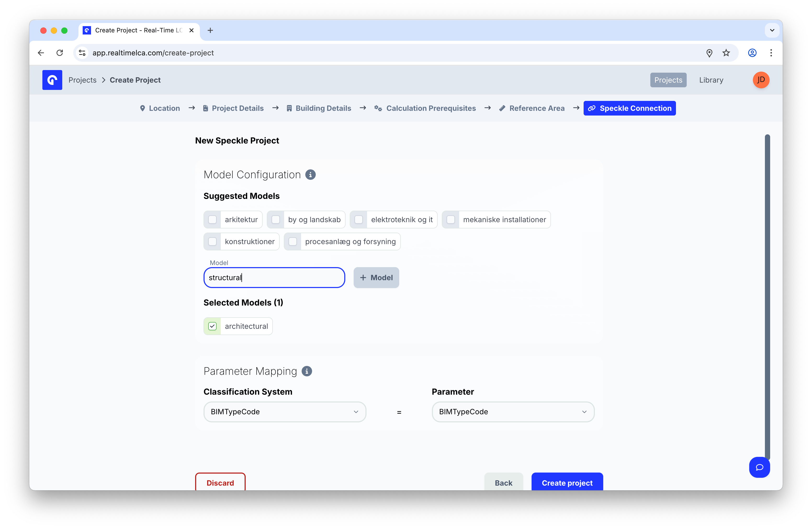
Task: Add the model with + Model button
Action: coord(376,278)
